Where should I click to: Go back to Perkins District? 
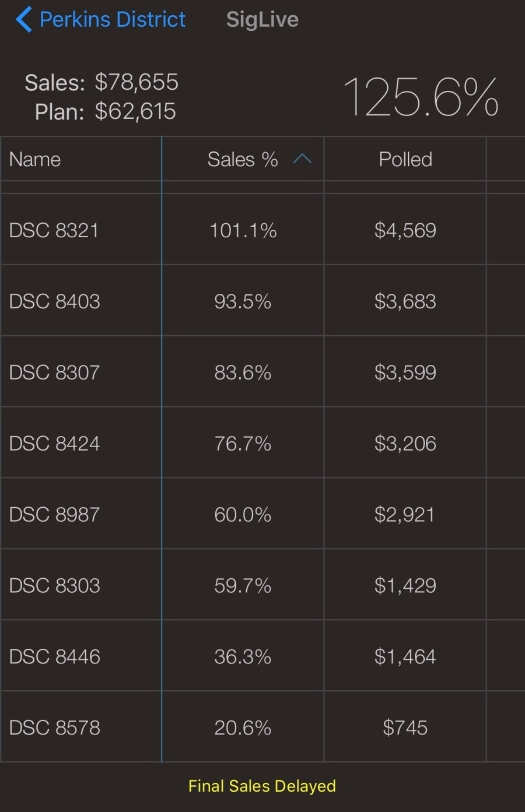(112, 19)
